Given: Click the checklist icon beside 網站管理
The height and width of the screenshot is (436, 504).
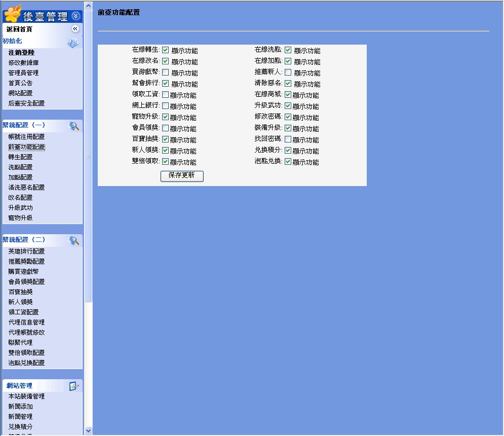Looking at the screenshot, I should (74, 386).
